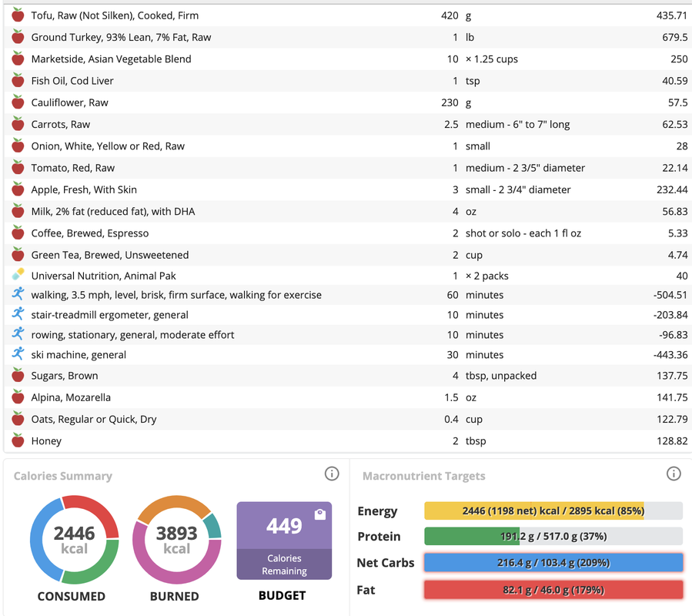Open Calories Summary info icon
Viewport: 692px width, 616px height.
coord(332,474)
